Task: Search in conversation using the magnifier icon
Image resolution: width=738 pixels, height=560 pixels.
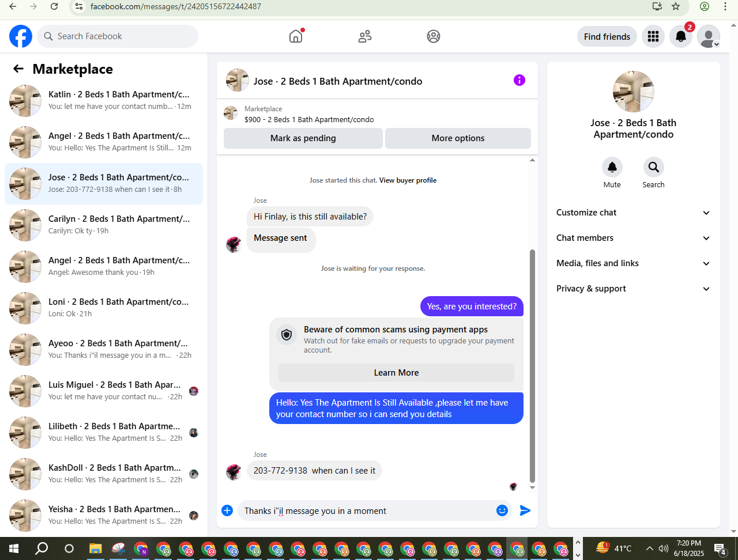Action: tap(654, 167)
